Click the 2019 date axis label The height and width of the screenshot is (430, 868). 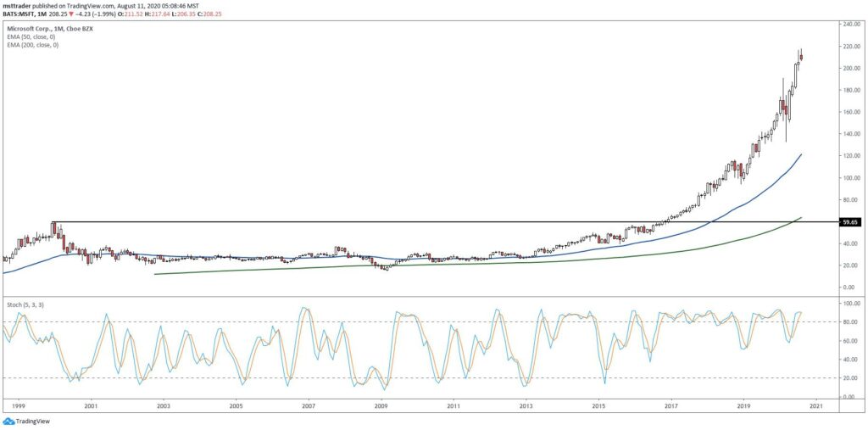click(x=743, y=406)
